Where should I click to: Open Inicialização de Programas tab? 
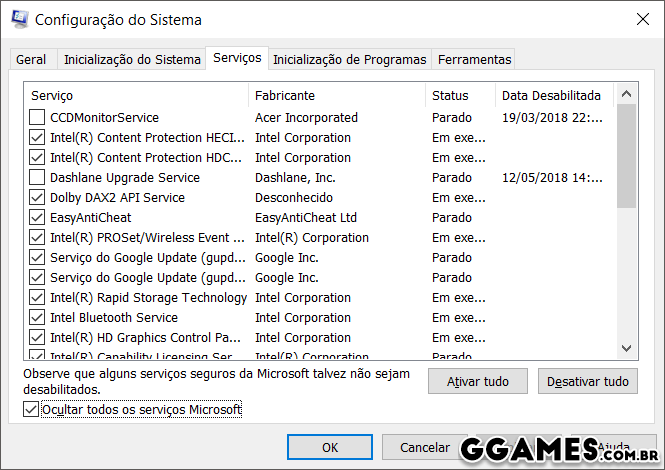pyautogui.click(x=350, y=60)
